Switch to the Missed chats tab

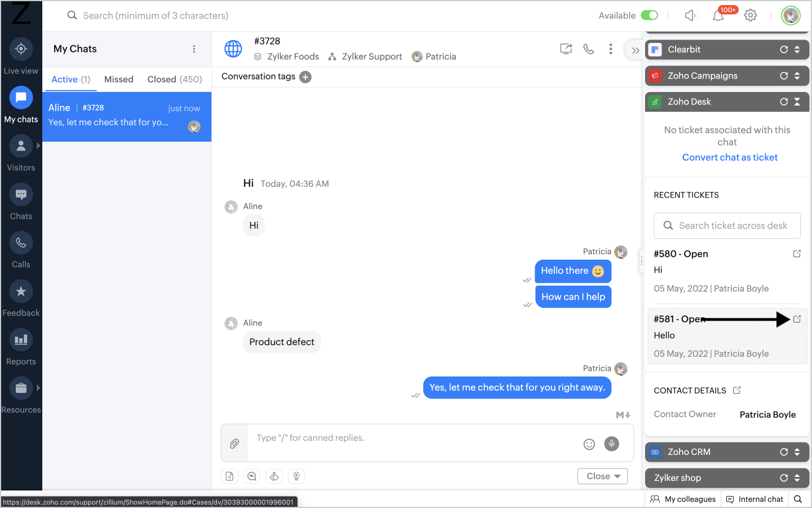click(119, 80)
